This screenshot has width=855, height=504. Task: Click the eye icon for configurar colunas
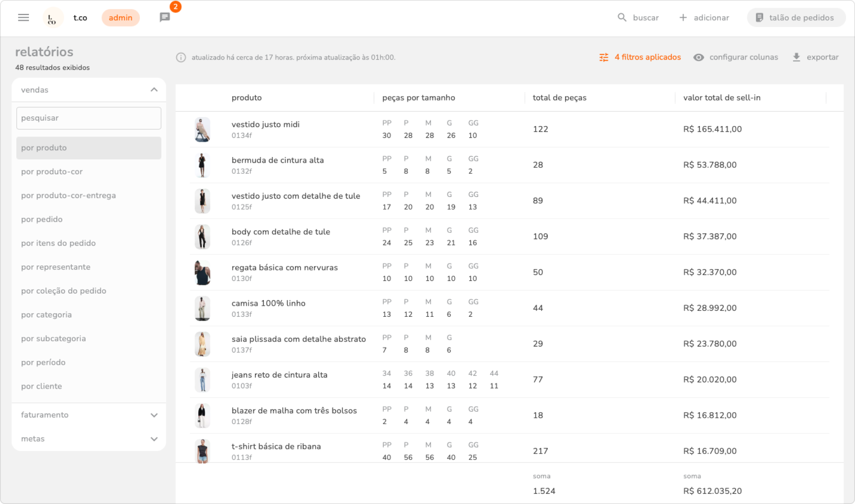(x=698, y=57)
